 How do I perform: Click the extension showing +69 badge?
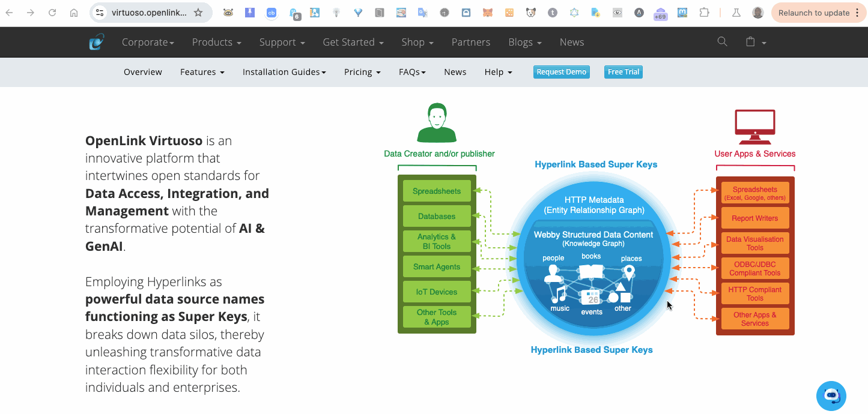coord(660,13)
